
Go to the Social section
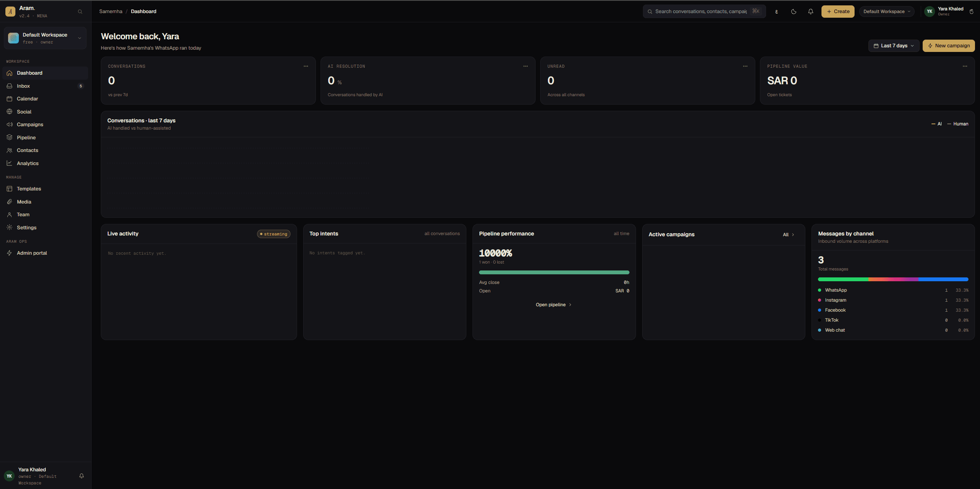(x=45, y=112)
